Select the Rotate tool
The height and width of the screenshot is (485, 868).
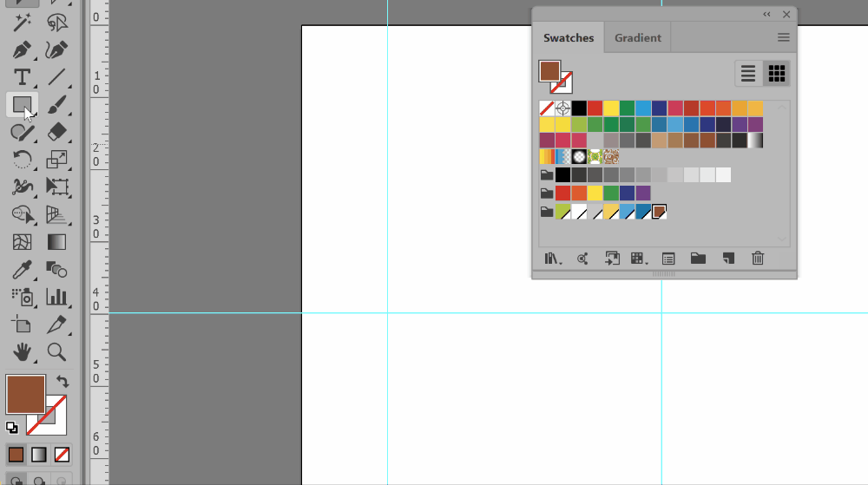(x=23, y=160)
